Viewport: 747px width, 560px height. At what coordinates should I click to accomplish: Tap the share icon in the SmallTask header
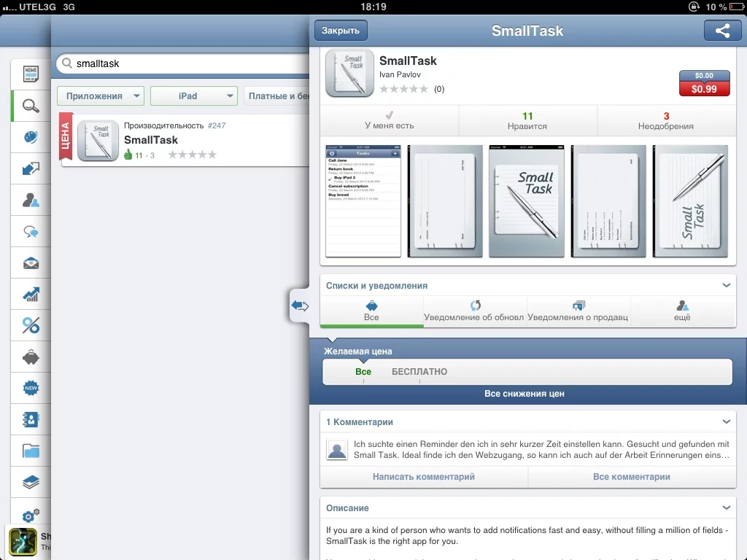[x=722, y=31]
